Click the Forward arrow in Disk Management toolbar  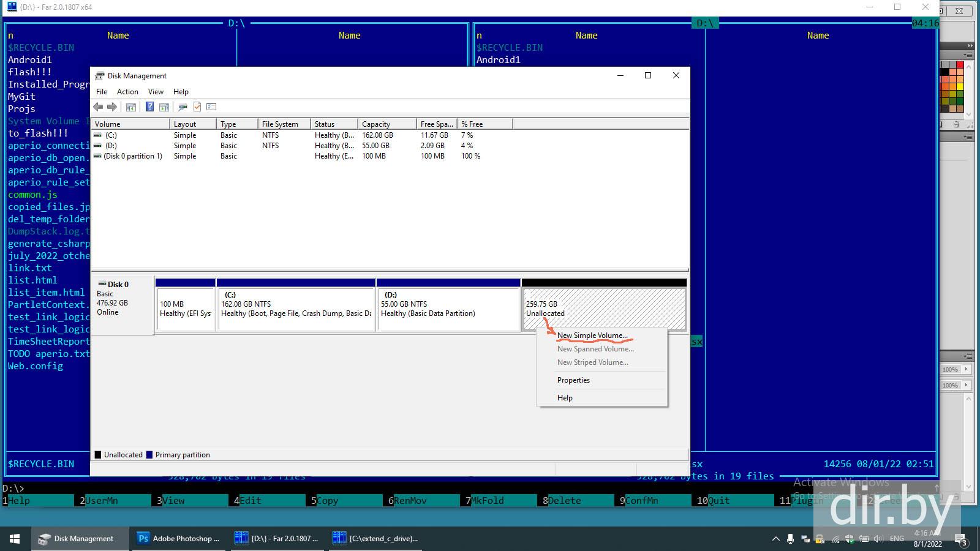point(112,107)
